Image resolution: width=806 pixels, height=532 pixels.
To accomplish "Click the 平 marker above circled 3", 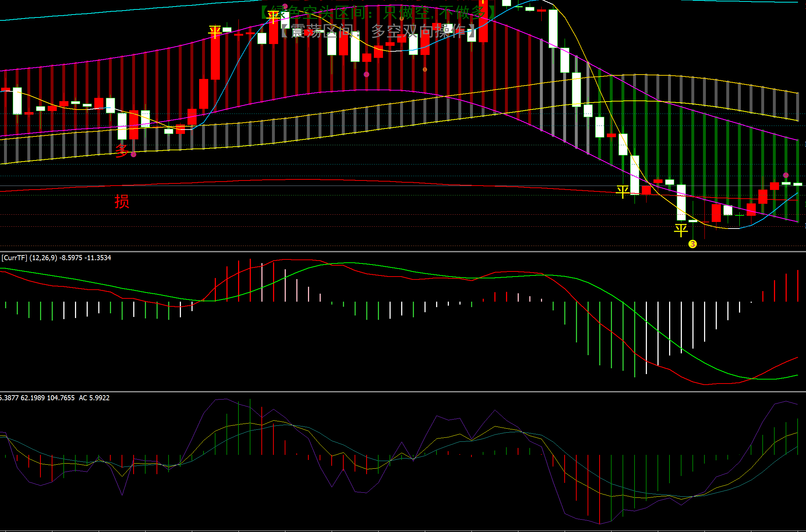I will (681, 230).
